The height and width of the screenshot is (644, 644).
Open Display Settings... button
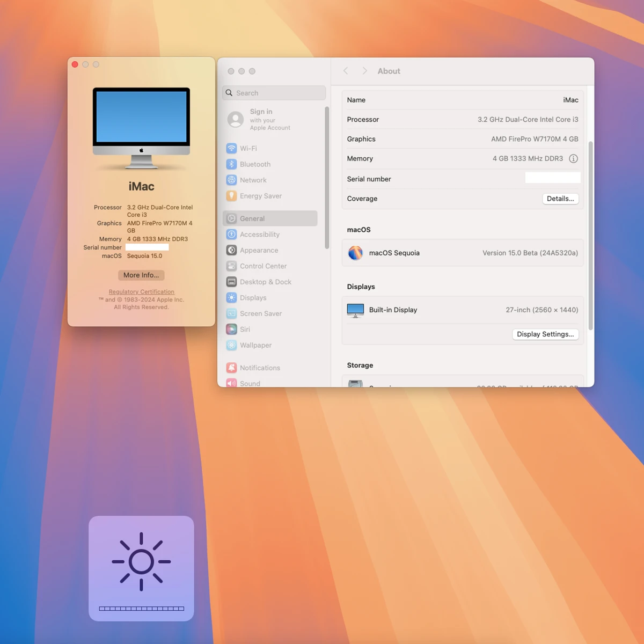coord(545,334)
